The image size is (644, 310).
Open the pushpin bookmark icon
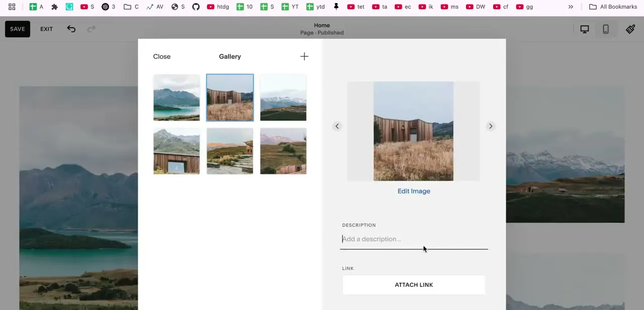pos(336,7)
